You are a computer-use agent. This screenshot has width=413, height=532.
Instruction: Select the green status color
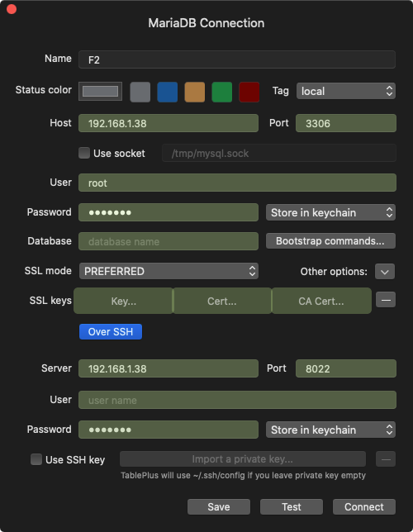222,92
